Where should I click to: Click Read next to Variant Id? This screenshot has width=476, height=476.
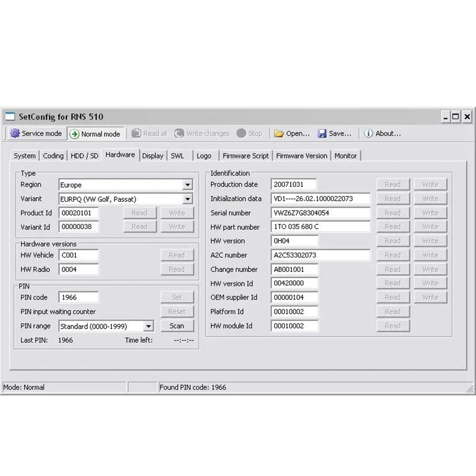140,227
